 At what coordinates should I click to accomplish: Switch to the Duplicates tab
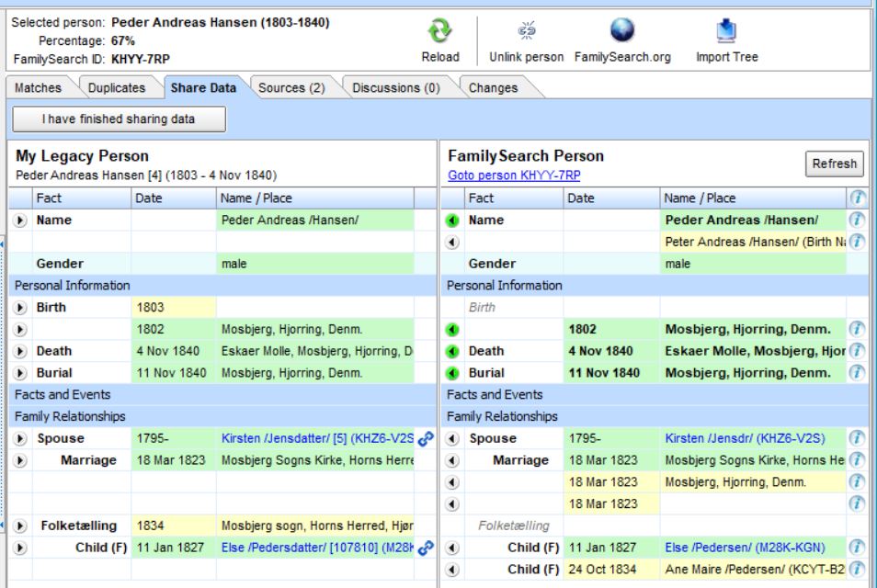[x=117, y=88]
